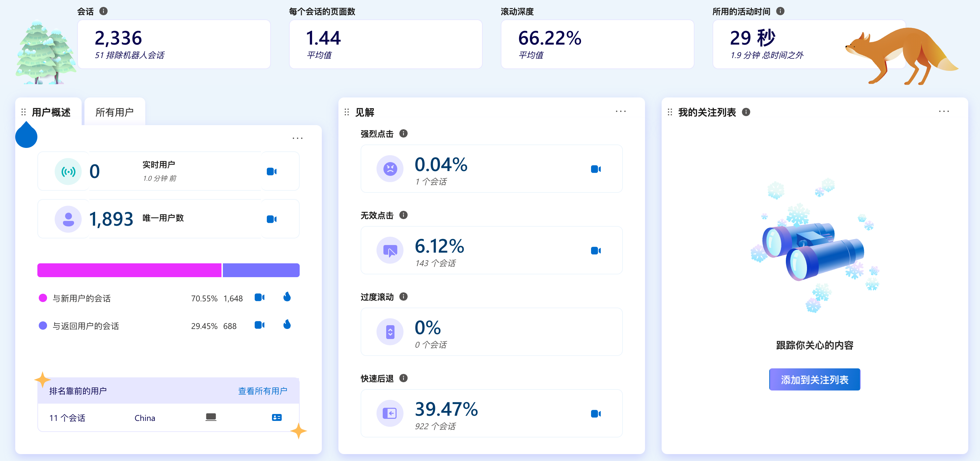Click info icon next to 会话
The image size is (980, 461).
click(x=103, y=11)
